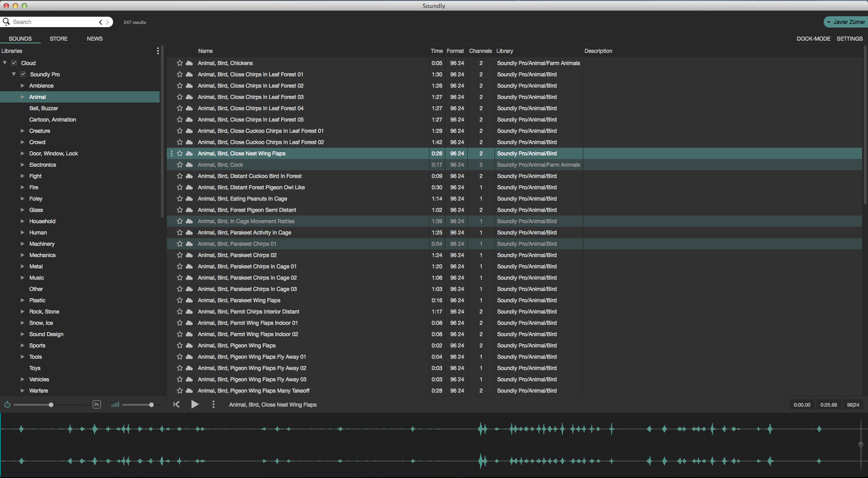Expand the Creature category
The height and width of the screenshot is (478, 868).
22,131
